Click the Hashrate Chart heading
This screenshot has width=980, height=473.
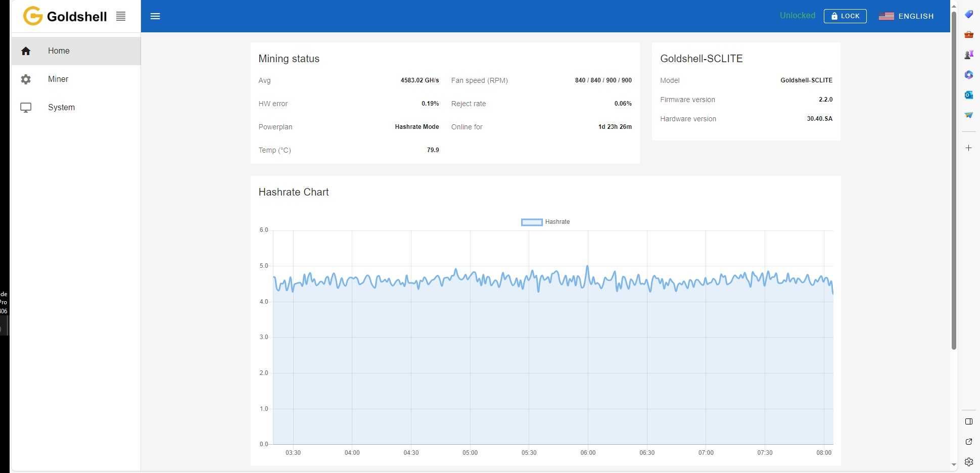click(294, 192)
